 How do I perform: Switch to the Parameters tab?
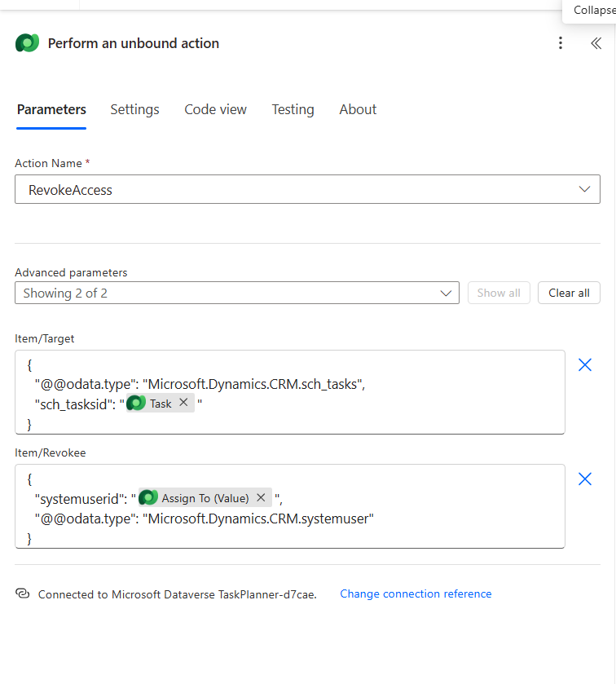tap(51, 109)
